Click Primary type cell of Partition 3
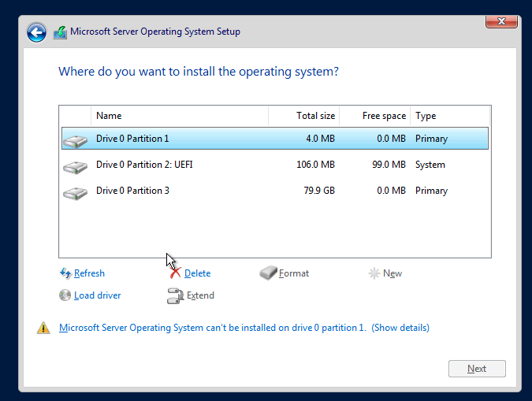 pyautogui.click(x=431, y=191)
